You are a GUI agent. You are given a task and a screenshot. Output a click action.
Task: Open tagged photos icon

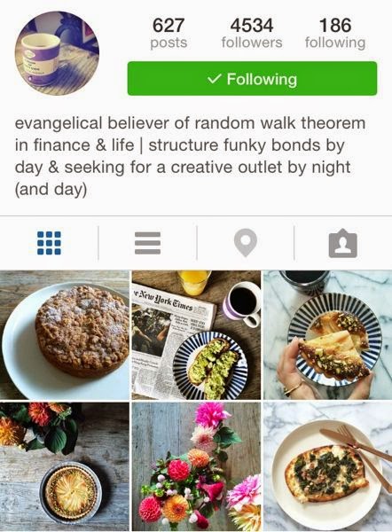coord(343,243)
